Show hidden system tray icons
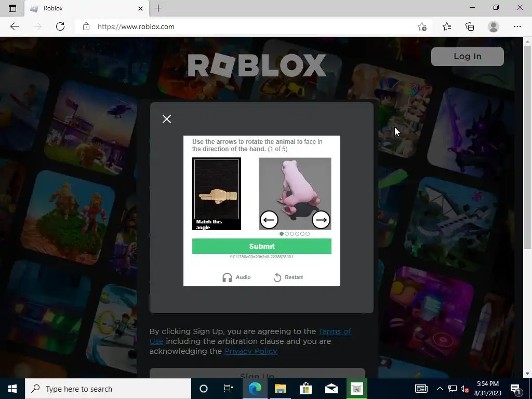 pos(440,389)
